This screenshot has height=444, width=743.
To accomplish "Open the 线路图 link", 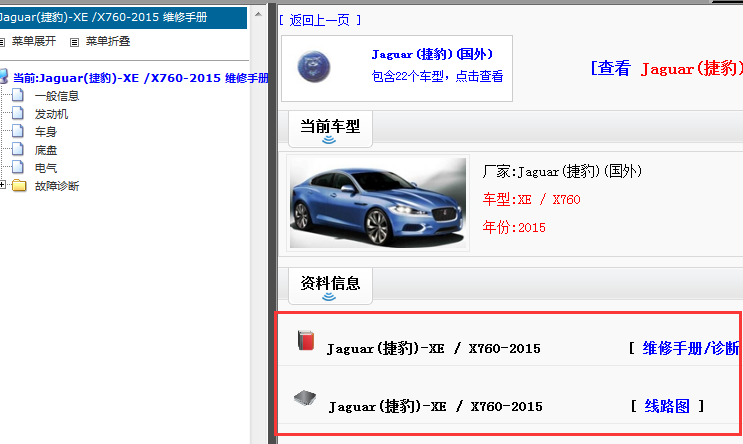I will tap(667, 406).
